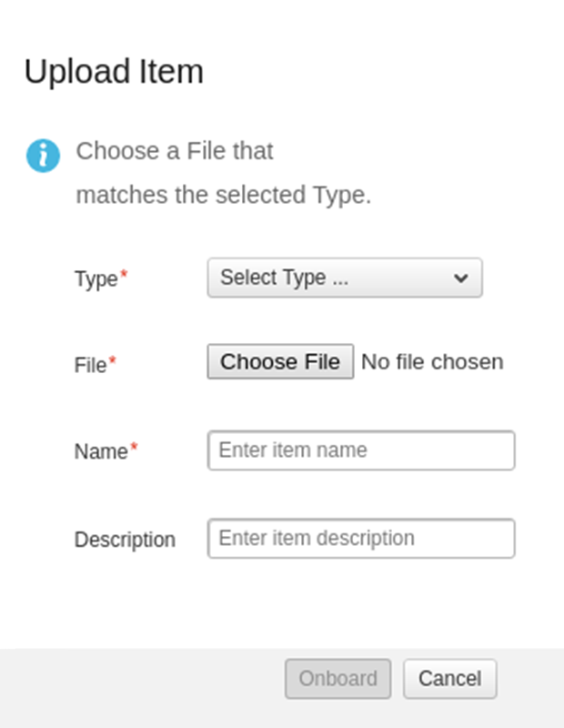
Task: Click the File field label
Action: (x=90, y=366)
